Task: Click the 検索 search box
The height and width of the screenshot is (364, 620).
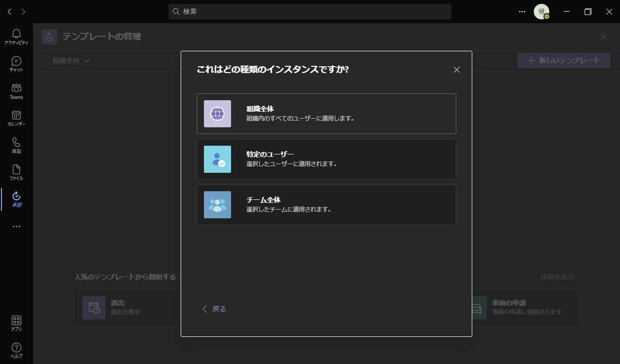Action: coord(310,12)
